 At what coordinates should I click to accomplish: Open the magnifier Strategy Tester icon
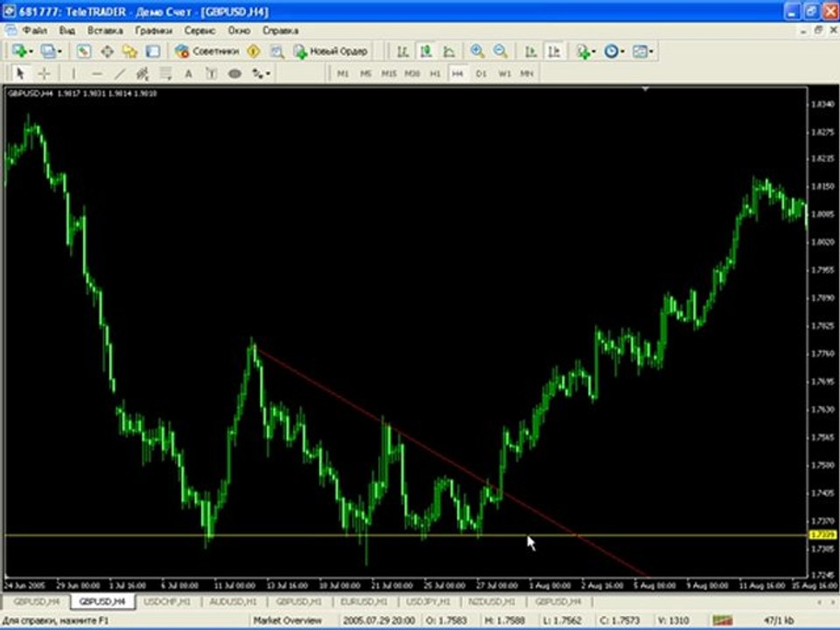[x=276, y=52]
